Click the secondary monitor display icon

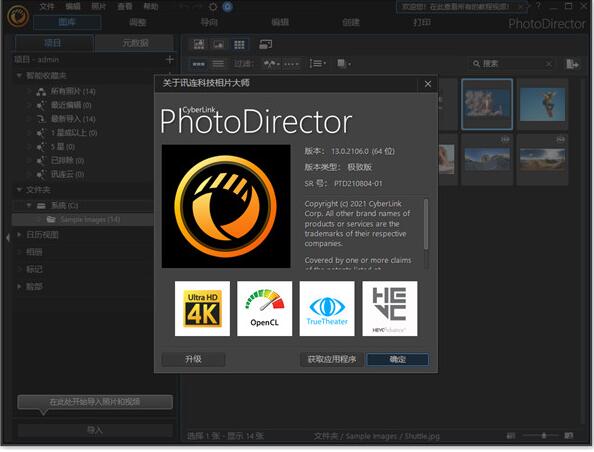(x=265, y=44)
